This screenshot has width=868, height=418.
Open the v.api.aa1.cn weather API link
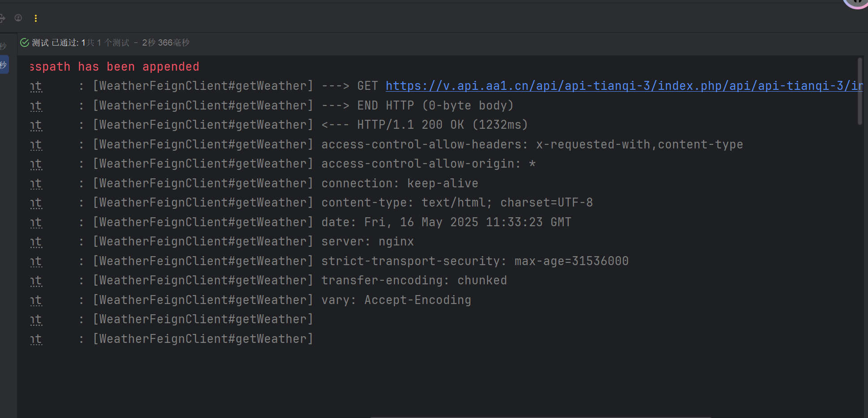pyautogui.click(x=624, y=86)
